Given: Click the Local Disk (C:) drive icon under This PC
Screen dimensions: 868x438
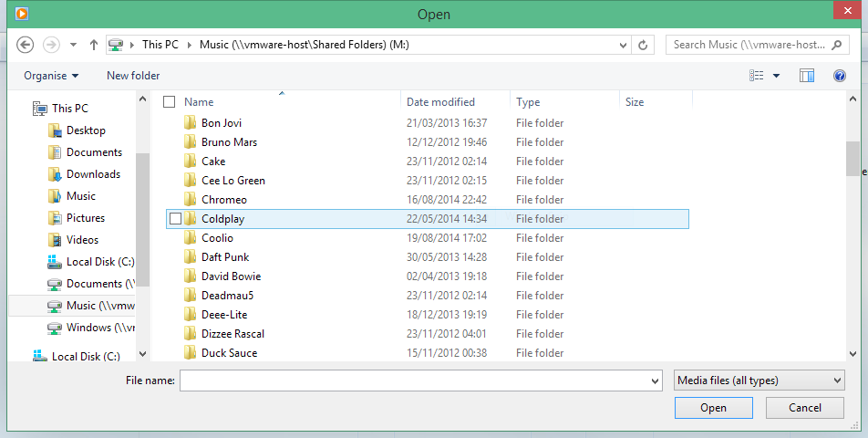Looking at the screenshot, I should click(x=54, y=261).
